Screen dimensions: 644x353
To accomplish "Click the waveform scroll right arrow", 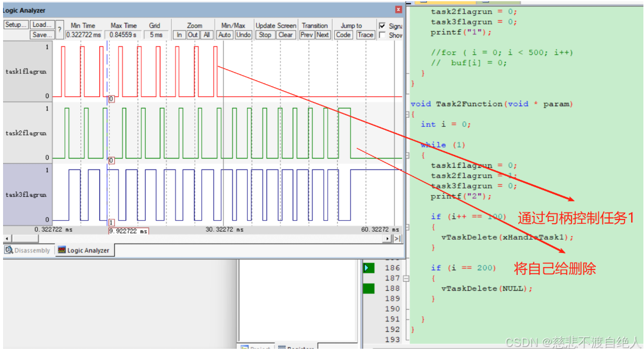I will click(x=387, y=238).
